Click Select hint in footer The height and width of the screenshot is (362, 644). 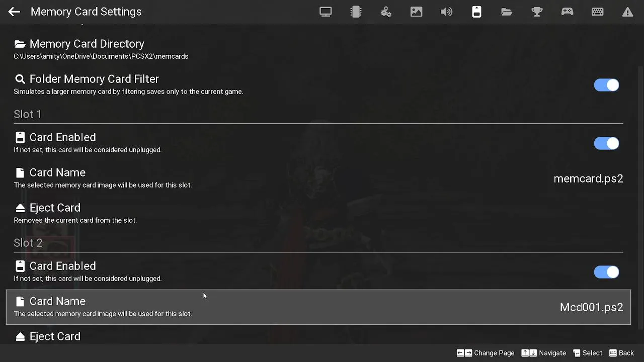pyautogui.click(x=587, y=353)
